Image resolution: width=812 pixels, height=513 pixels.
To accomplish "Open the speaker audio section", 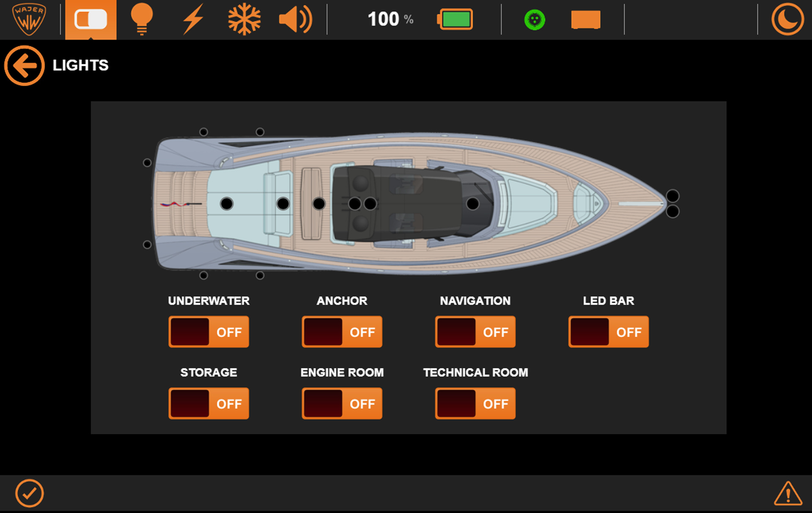I will pos(295,19).
